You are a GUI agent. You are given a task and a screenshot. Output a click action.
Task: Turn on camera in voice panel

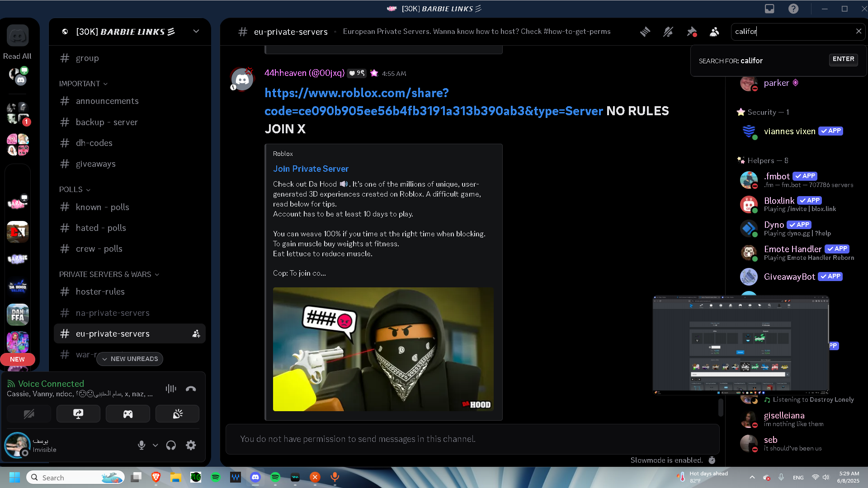[x=29, y=414]
